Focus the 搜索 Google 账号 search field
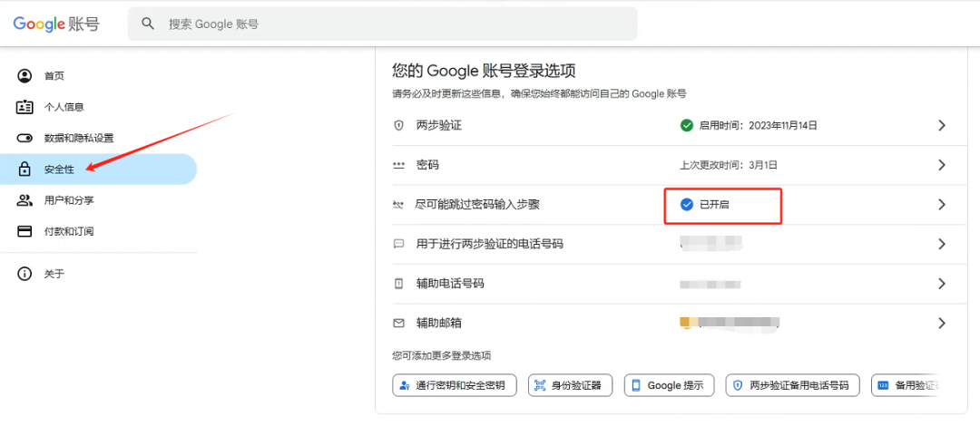980x426 pixels. 383,24
